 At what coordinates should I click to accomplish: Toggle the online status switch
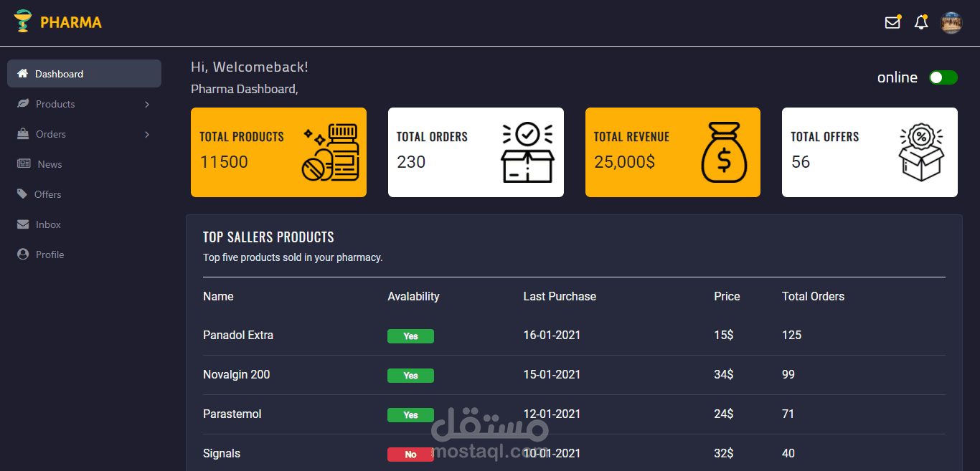point(943,77)
